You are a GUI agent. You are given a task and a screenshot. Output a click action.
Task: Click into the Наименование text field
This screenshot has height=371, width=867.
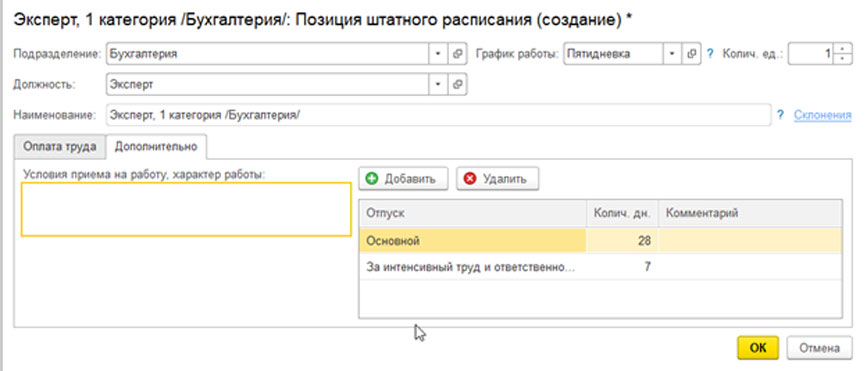438,115
